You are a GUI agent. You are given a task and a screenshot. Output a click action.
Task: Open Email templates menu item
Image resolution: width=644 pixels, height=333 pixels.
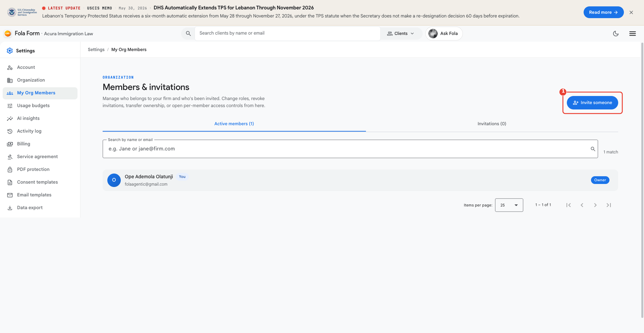pos(40,195)
